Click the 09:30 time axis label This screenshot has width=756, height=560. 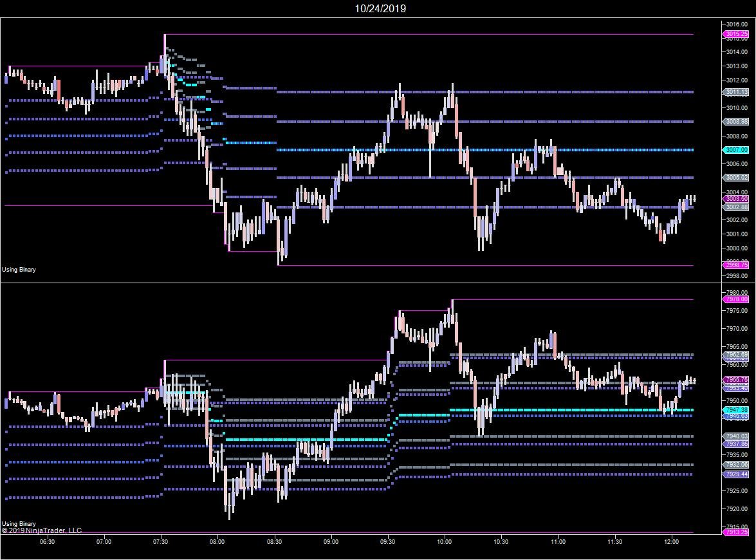[x=387, y=542]
